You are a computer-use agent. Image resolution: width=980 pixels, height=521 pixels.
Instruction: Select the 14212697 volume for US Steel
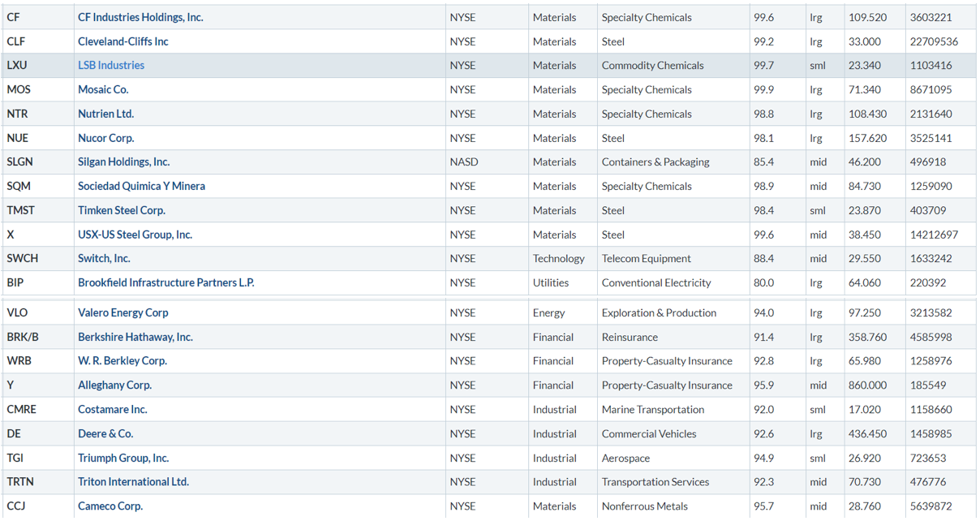[935, 235]
